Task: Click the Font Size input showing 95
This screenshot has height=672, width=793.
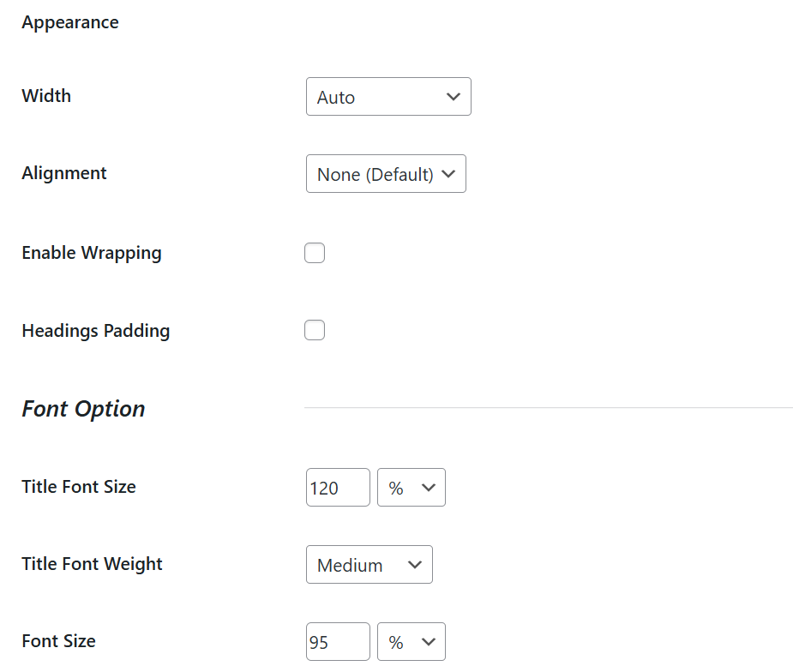Action: click(x=338, y=642)
